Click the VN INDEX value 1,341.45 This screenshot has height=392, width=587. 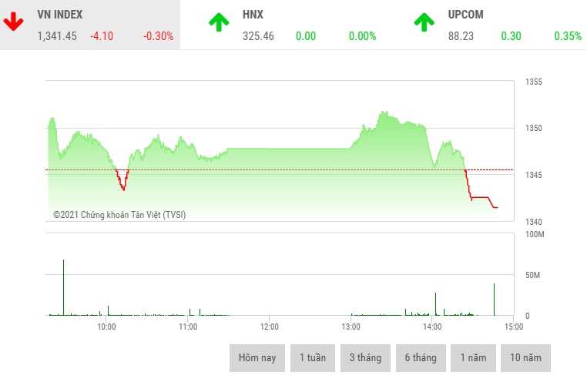point(57,36)
